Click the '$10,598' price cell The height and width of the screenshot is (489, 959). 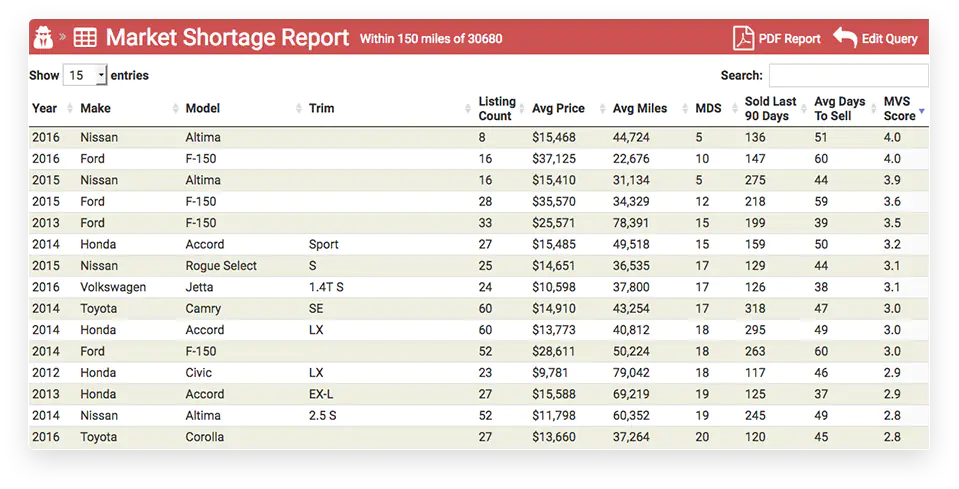(x=554, y=287)
